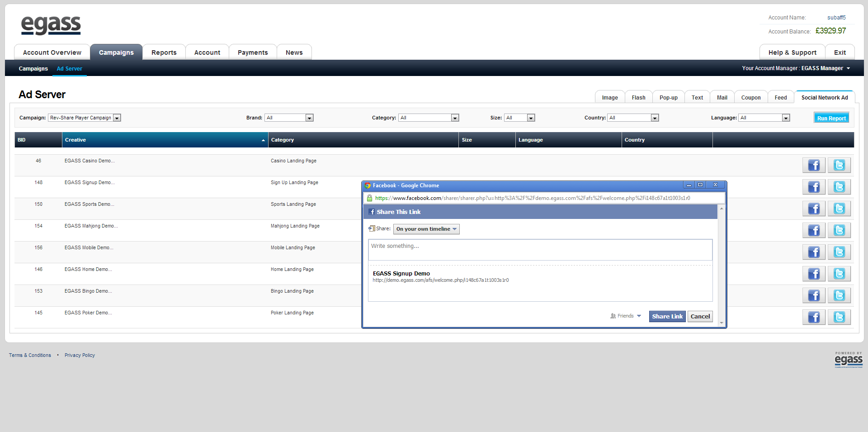Click the Share Link button
Image resolution: width=868 pixels, height=432 pixels.
click(667, 316)
